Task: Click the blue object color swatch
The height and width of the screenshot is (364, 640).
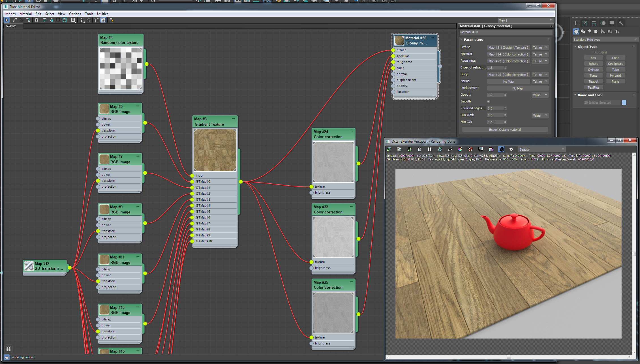Action: coord(624,102)
